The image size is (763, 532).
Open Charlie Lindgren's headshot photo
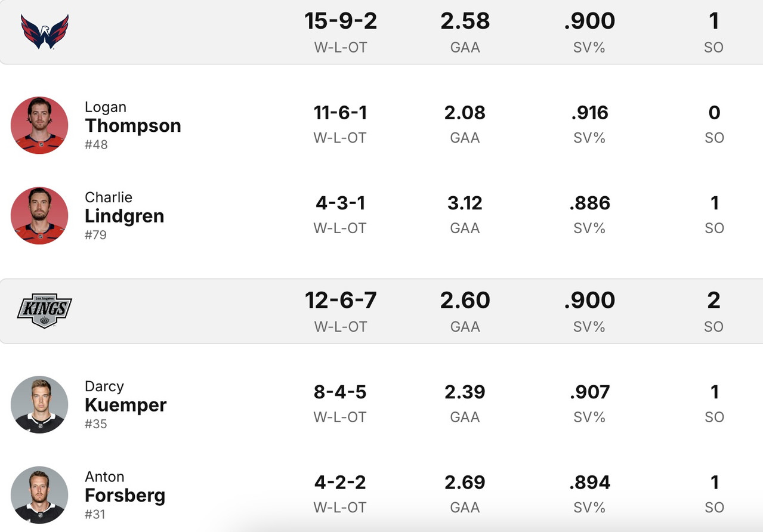39,215
